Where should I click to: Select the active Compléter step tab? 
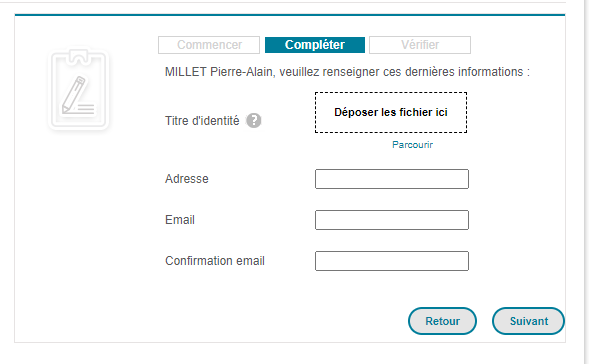click(315, 45)
